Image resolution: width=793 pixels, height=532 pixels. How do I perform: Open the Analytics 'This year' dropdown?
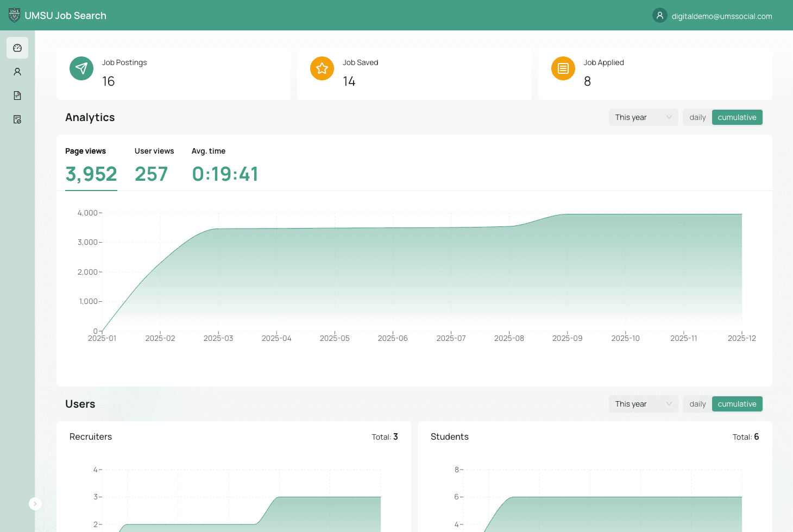643,117
